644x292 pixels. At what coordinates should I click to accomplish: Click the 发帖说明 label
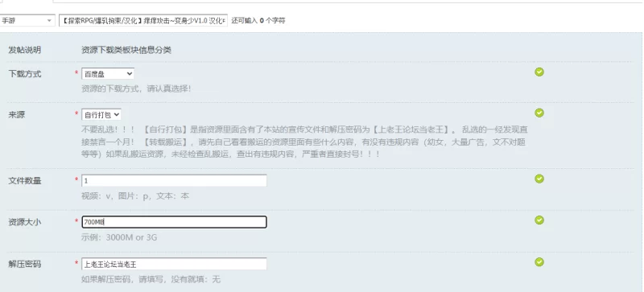pyautogui.click(x=25, y=50)
